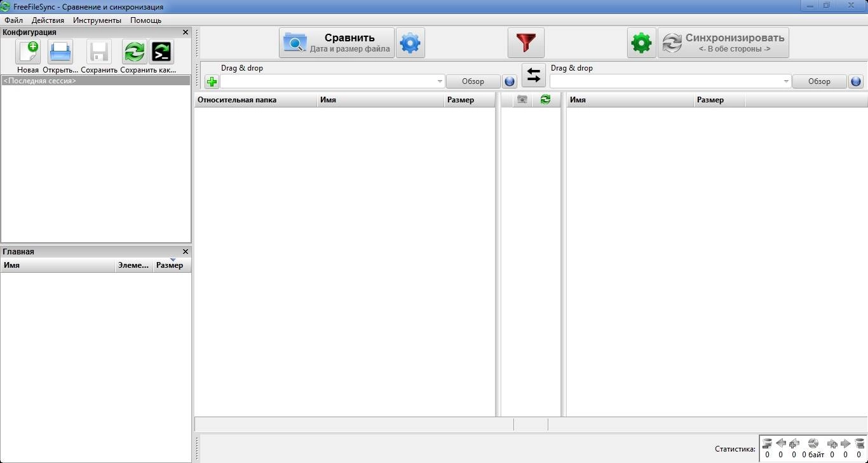This screenshot has height=463, width=868.
Task: Click the left Drag & drop label
Action: [242, 68]
